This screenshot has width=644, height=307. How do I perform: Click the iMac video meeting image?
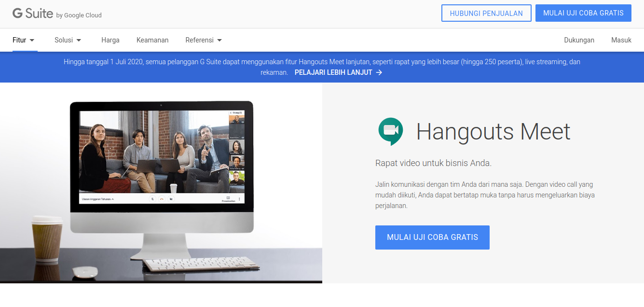[162, 182]
